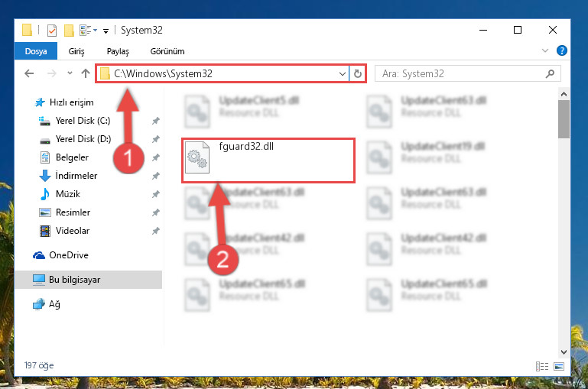Click the pin icon next to İndirmeler
This screenshot has width=588, height=389.
coord(156,176)
